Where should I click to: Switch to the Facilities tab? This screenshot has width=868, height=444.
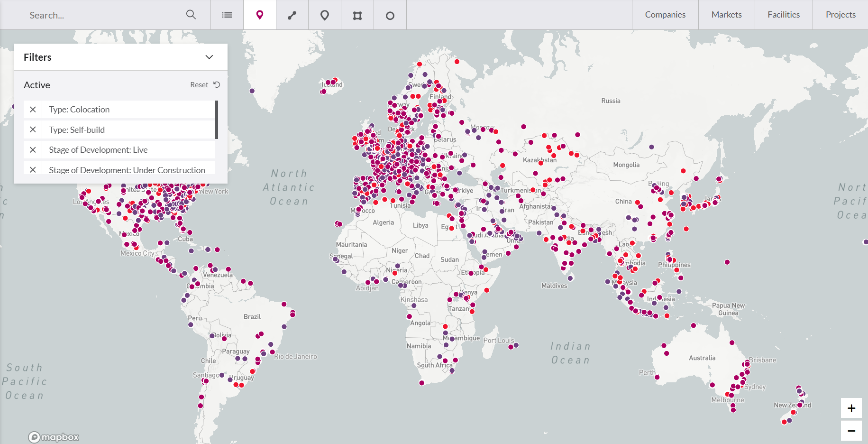[x=784, y=15]
